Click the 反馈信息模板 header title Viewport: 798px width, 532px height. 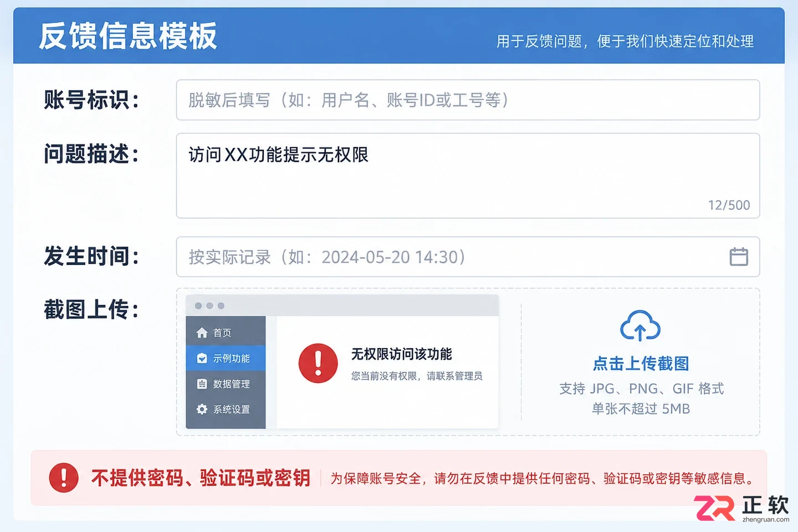pos(128,37)
